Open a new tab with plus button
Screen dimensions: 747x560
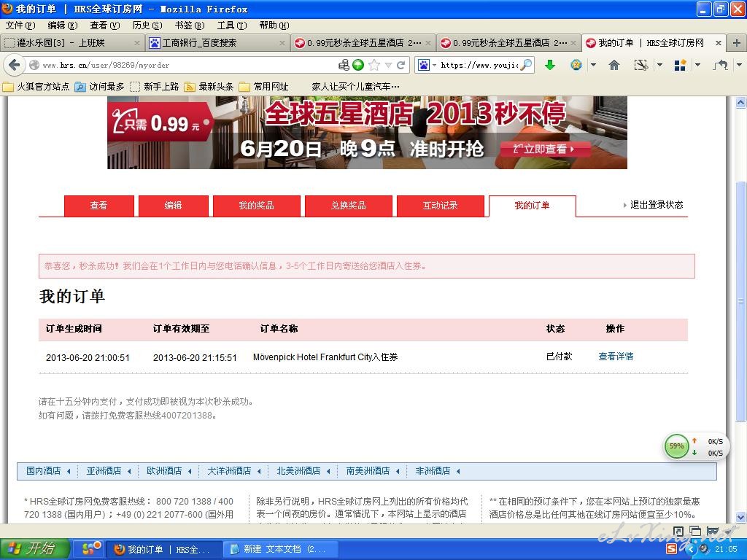coord(736,43)
